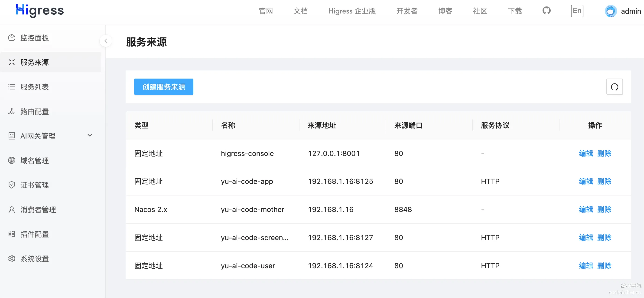Edit the higress-console service source
The height and width of the screenshot is (298, 644).
tap(586, 153)
